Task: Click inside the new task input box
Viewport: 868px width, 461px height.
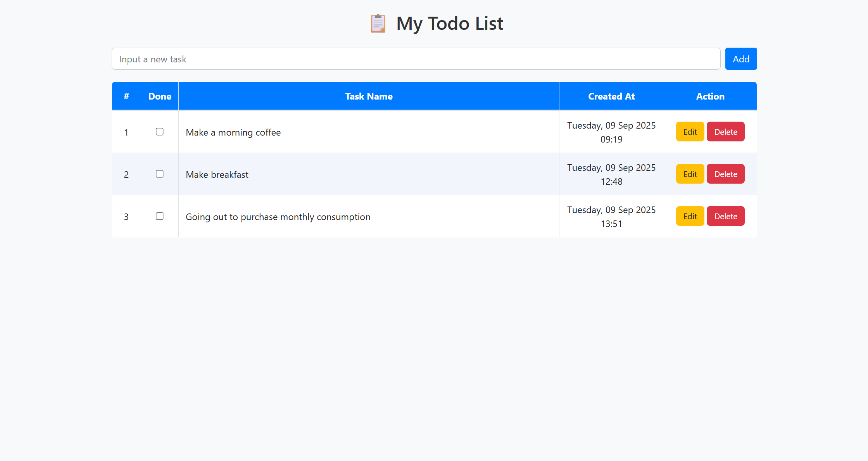Action: pos(416,58)
